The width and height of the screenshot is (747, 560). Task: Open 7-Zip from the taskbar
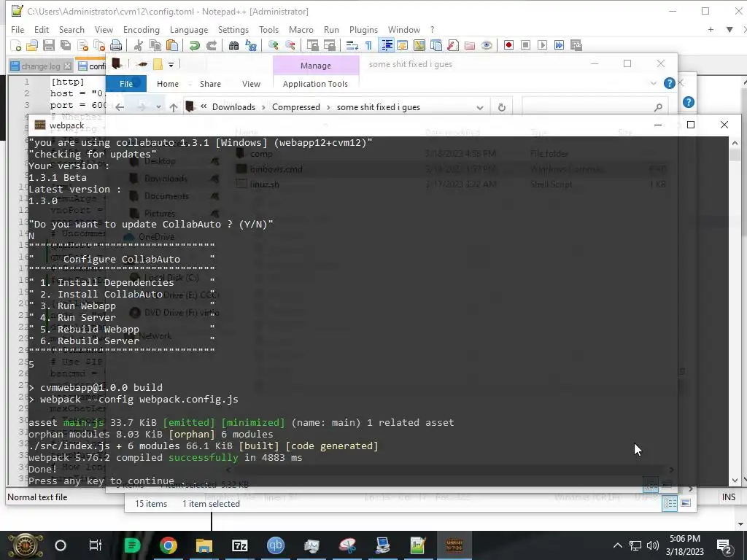(x=239, y=545)
